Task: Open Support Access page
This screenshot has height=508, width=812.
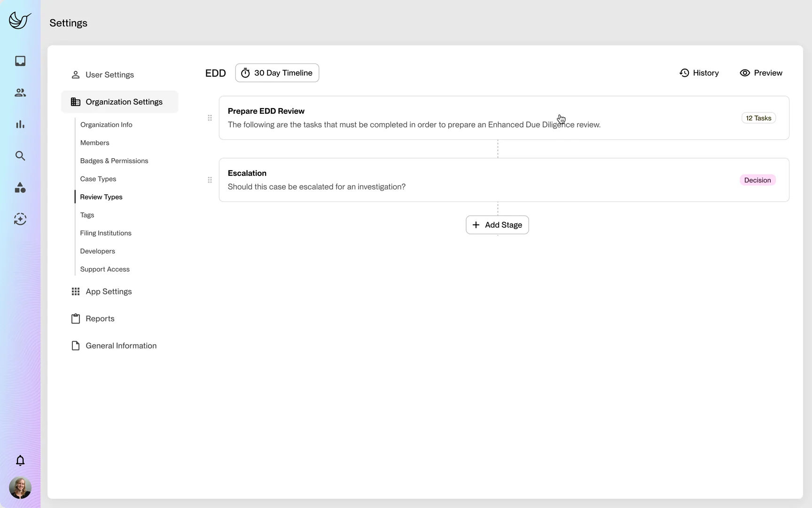Action: [x=105, y=270]
